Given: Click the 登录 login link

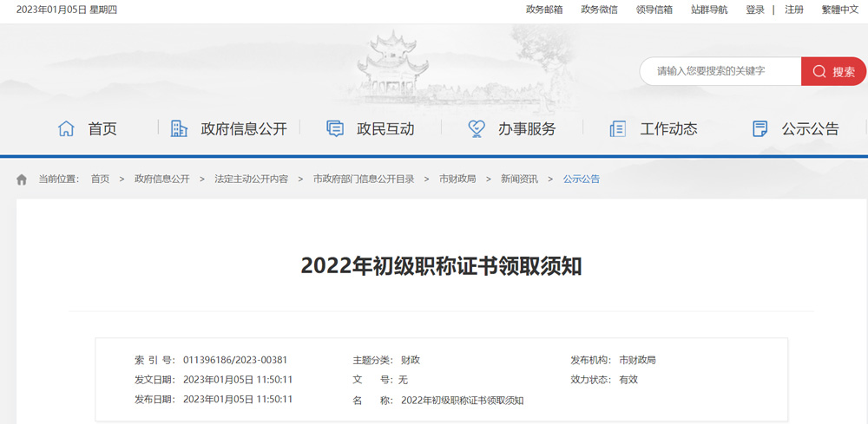Looking at the screenshot, I should click(755, 10).
